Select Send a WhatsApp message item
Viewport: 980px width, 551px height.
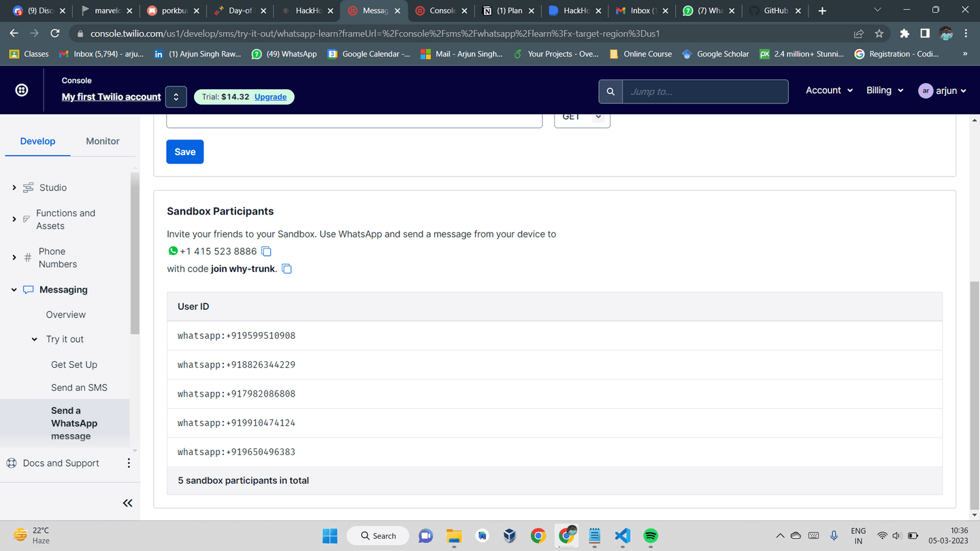(x=74, y=423)
